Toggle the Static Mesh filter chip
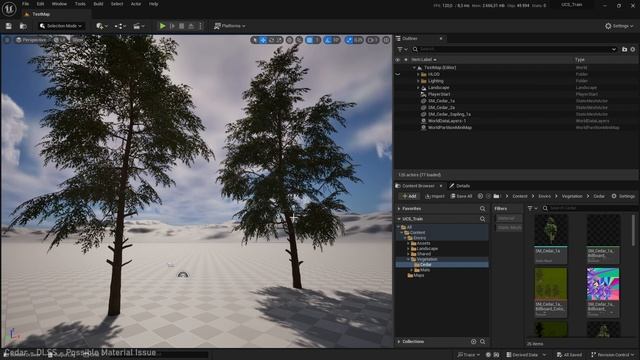Viewport: 640px width, 360px height. [508, 227]
